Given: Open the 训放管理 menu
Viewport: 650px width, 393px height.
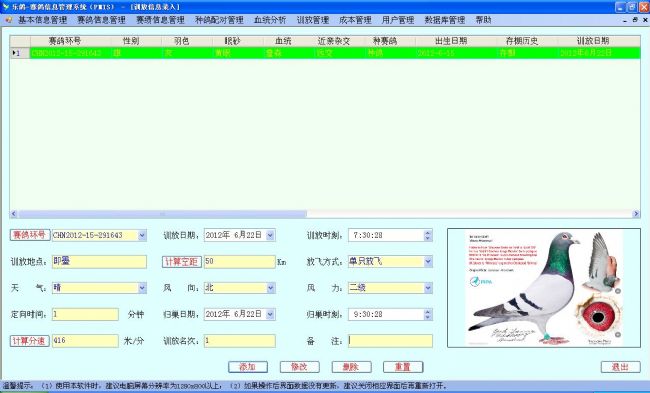Looking at the screenshot, I should [313, 19].
